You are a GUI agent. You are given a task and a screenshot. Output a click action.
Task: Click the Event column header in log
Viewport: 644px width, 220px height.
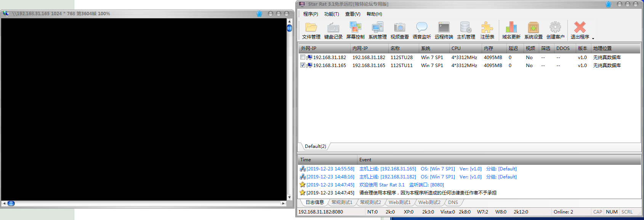499,160
